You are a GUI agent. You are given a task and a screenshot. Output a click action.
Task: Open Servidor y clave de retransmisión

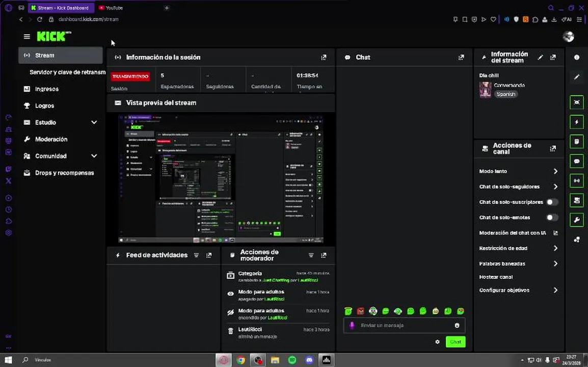point(67,72)
